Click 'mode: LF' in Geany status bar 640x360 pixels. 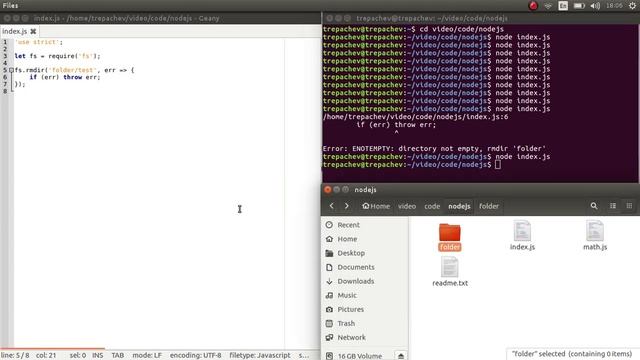click(x=147, y=356)
